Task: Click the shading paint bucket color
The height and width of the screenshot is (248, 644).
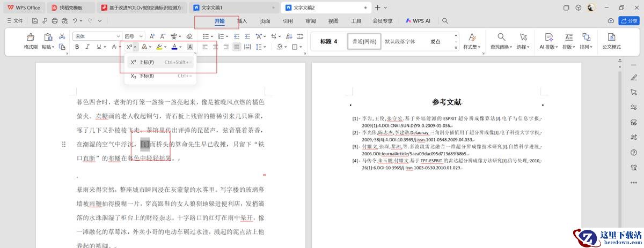Action: click(280, 47)
